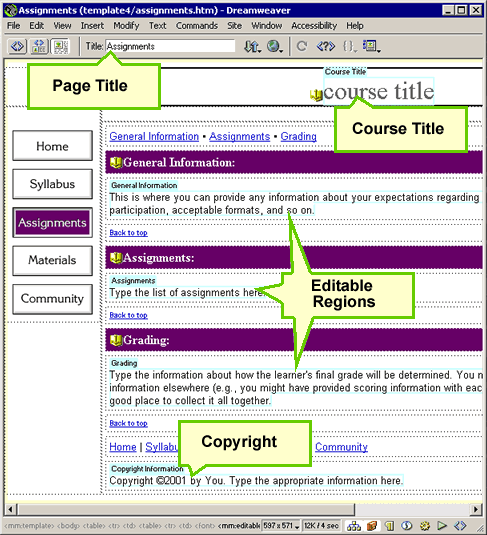Click the Community navigation button
Image resolution: width=487 pixels, height=535 pixels.
click(x=53, y=299)
